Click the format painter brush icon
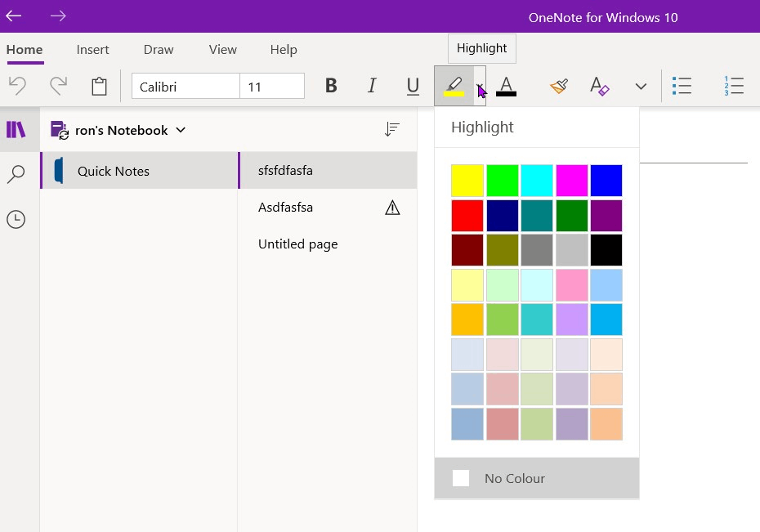 tap(559, 87)
